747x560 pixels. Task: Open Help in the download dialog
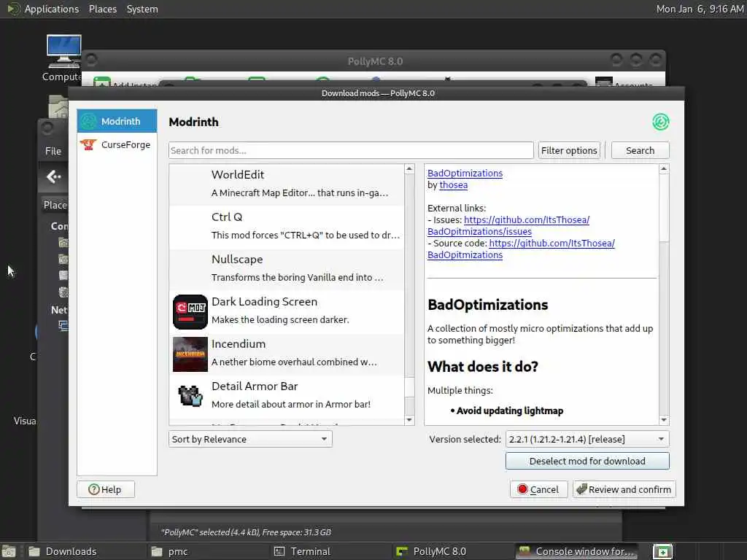105,489
